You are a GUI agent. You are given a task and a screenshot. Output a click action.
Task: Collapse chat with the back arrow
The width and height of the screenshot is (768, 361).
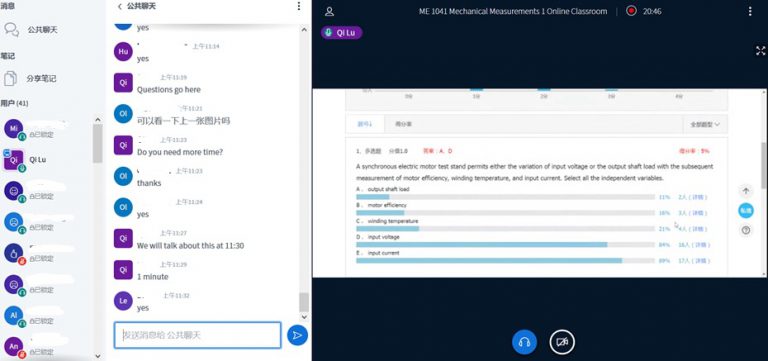120,6
